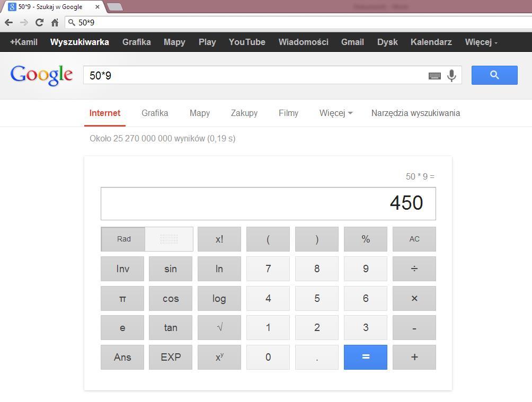Screen dimensions: 532x402
Task: Reload the current page
Action: coord(39,23)
